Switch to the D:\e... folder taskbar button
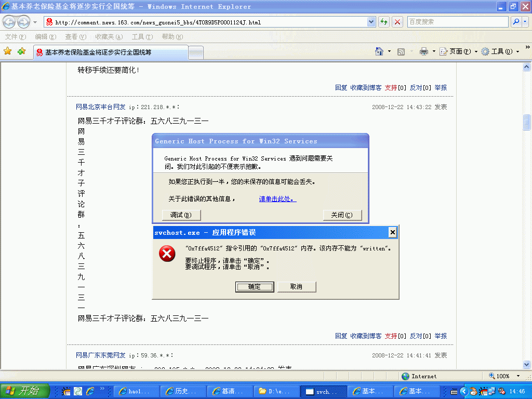 tap(276, 392)
